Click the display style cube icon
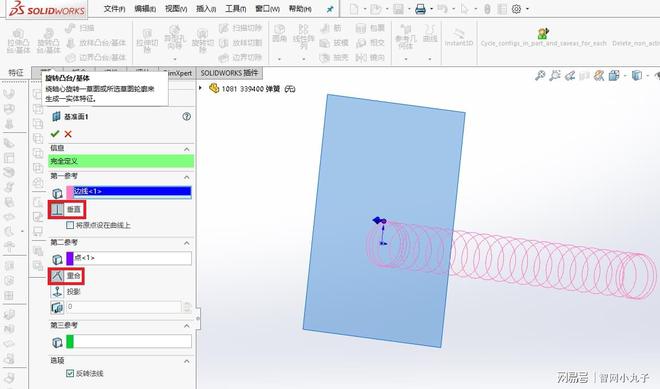 click(x=636, y=75)
